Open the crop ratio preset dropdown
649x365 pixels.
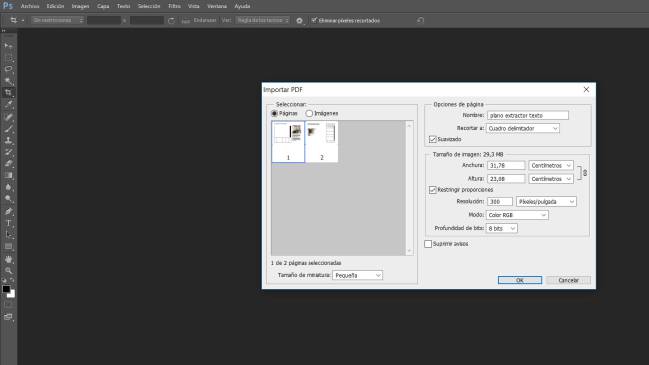pos(58,20)
